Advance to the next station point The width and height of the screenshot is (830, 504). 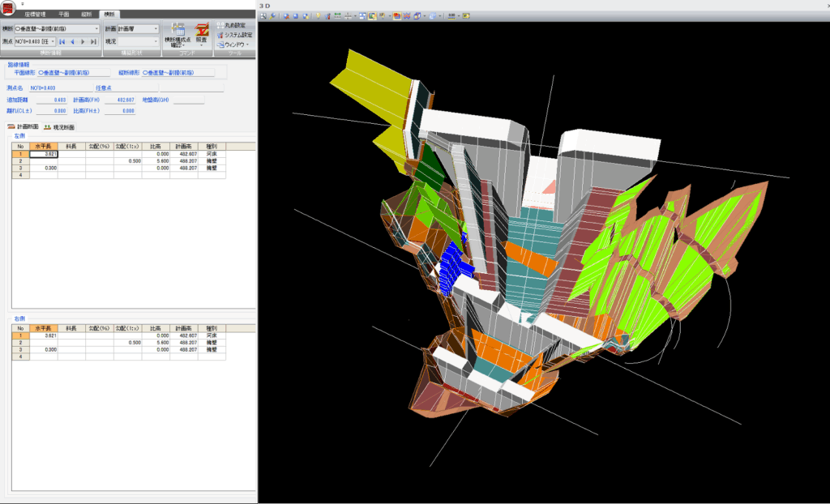click(x=83, y=41)
